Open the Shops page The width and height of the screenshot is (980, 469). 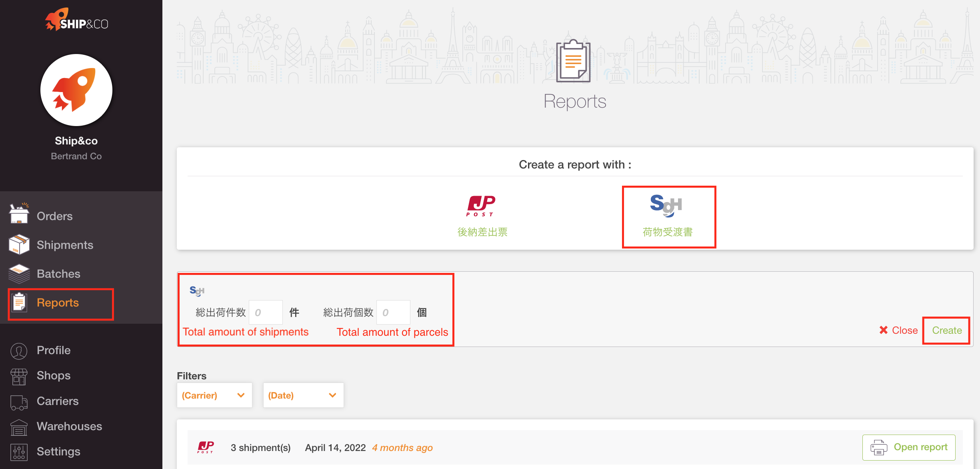point(54,375)
